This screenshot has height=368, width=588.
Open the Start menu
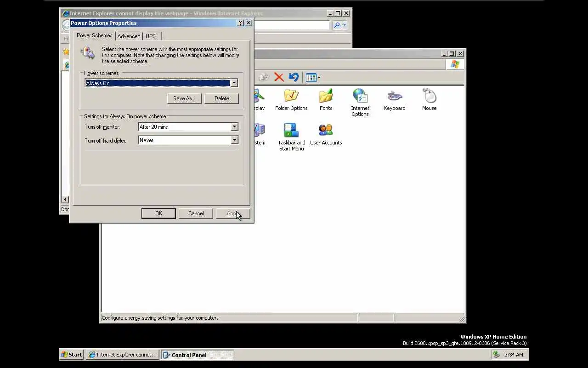[x=72, y=355]
